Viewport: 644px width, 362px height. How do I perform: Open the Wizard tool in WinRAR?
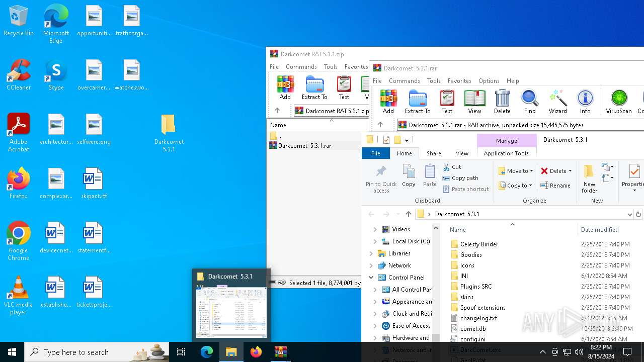557,102
